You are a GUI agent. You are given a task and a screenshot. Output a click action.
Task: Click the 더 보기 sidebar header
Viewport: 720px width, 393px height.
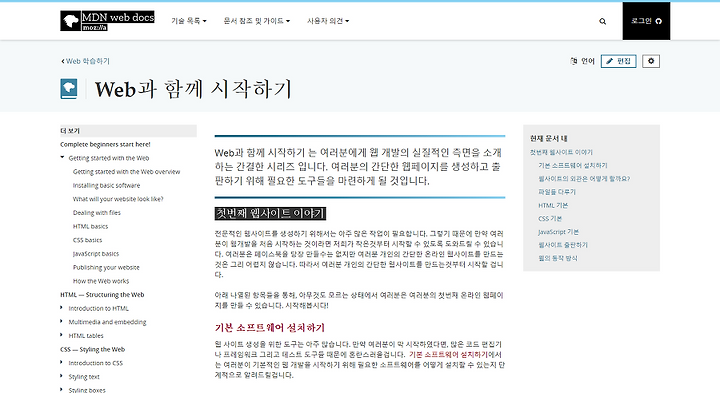128,131
